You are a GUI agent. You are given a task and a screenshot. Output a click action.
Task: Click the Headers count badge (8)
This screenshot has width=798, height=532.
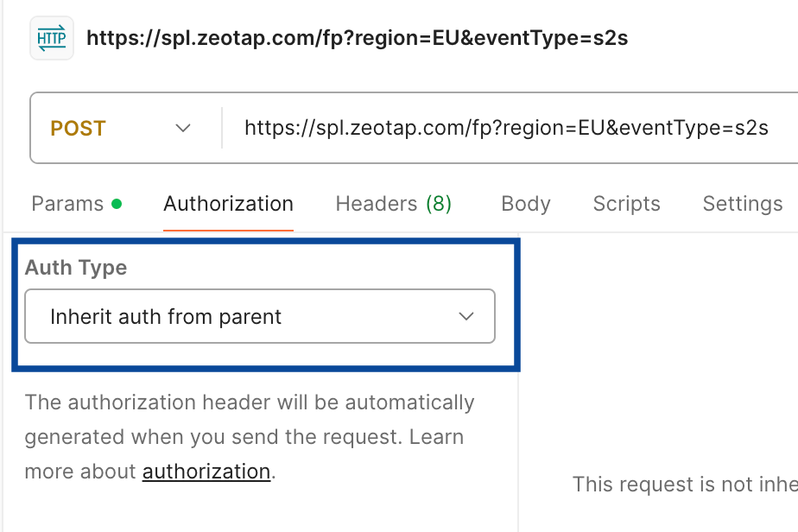(x=439, y=204)
